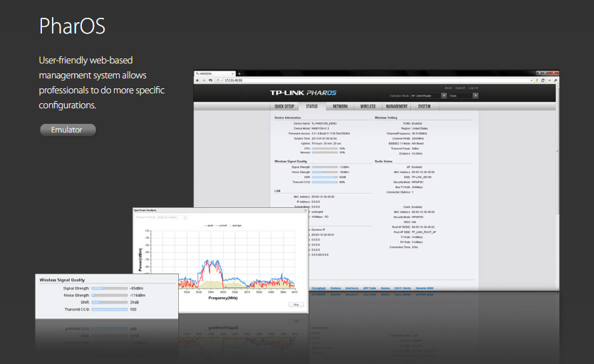This screenshot has width=594, height=364.
Task: Click the embedded browser vertical scrollbar
Action: 557,152
